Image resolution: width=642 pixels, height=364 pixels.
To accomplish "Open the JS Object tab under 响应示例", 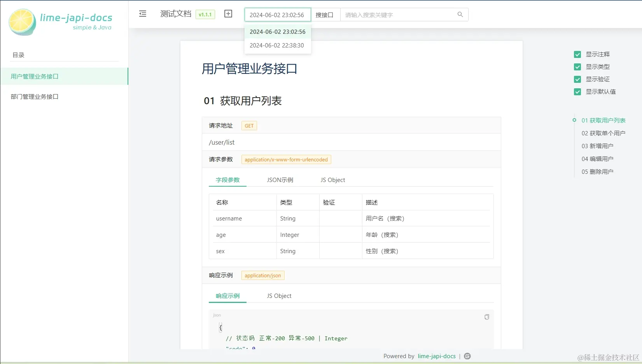I will [x=279, y=296].
